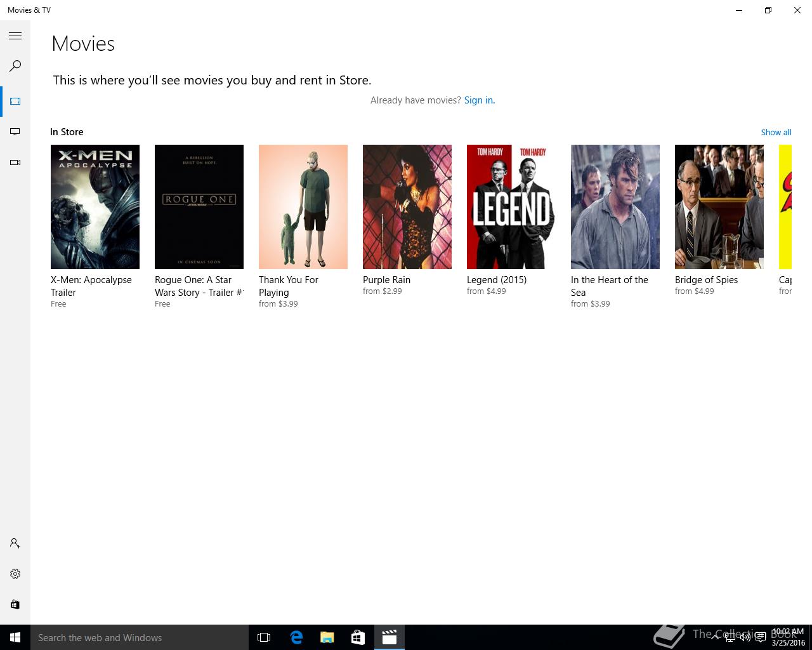
Task: Click the Thank You For Playing title
Action: tap(289, 286)
